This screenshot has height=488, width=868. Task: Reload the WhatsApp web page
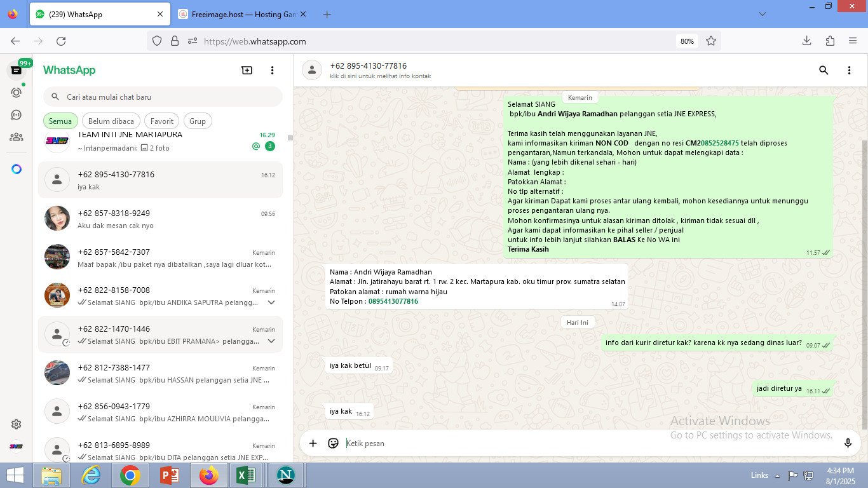click(61, 41)
